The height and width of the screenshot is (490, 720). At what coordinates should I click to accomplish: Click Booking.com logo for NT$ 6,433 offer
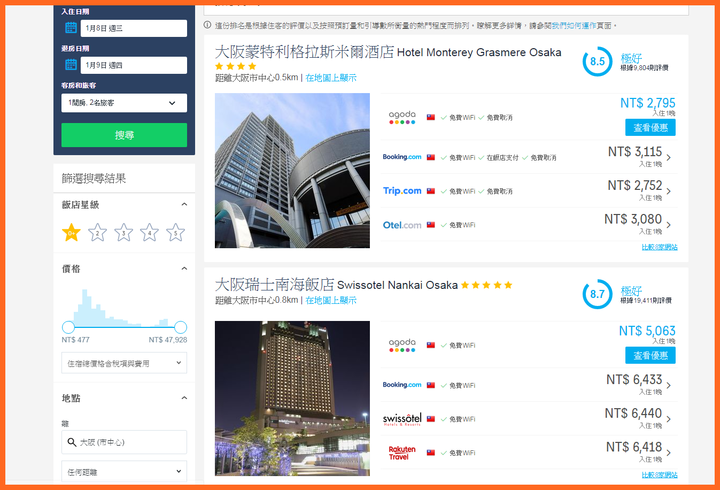[x=402, y=385]
